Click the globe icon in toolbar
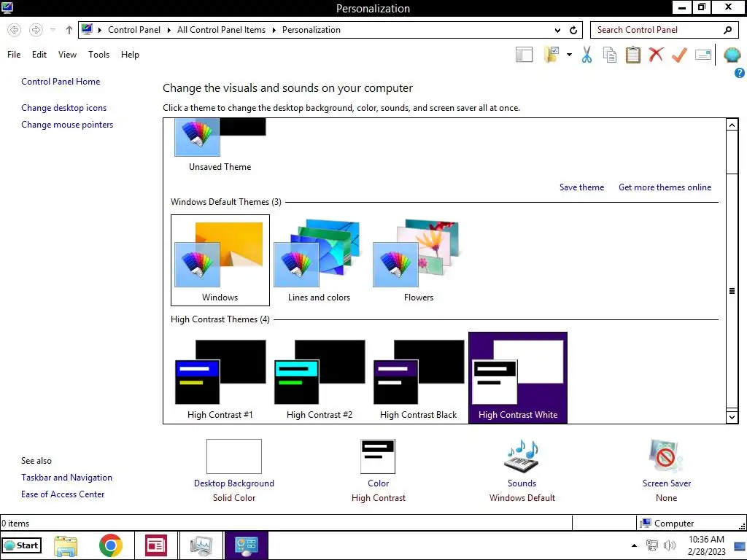The width and height of the screenshot is (747, 560). [x=732, y=55]
